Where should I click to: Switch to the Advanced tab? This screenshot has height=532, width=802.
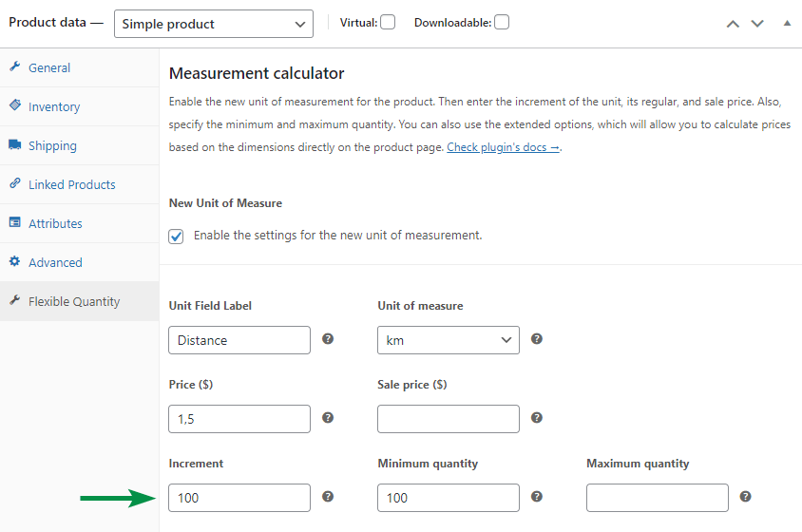(79, 262)
